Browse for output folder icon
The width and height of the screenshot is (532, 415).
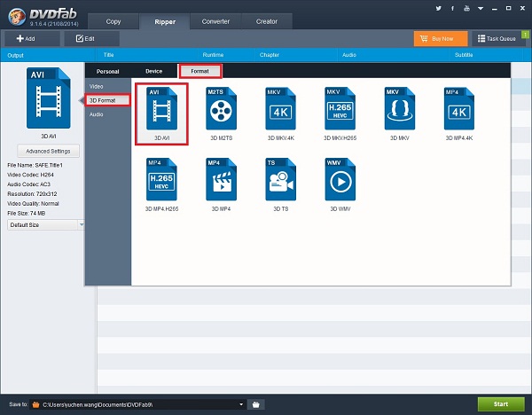click(x=256, y=404)
